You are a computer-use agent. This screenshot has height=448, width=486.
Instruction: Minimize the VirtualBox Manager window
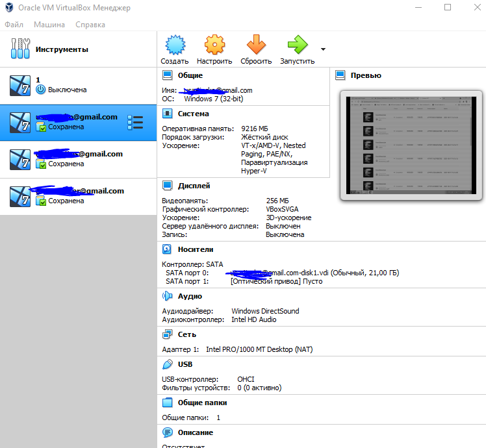tap(418, 7)
